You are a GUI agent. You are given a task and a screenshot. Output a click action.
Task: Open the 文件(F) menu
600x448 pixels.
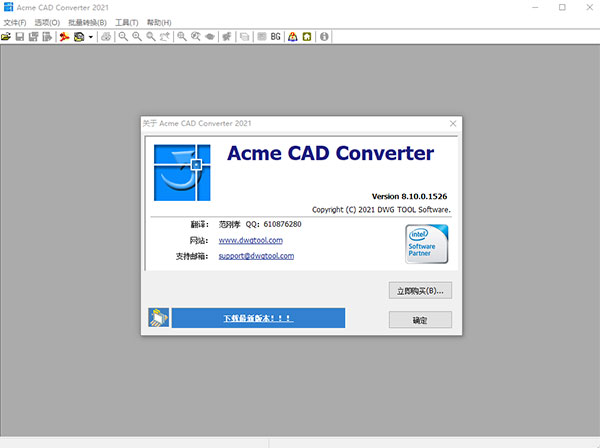point(15,23)
